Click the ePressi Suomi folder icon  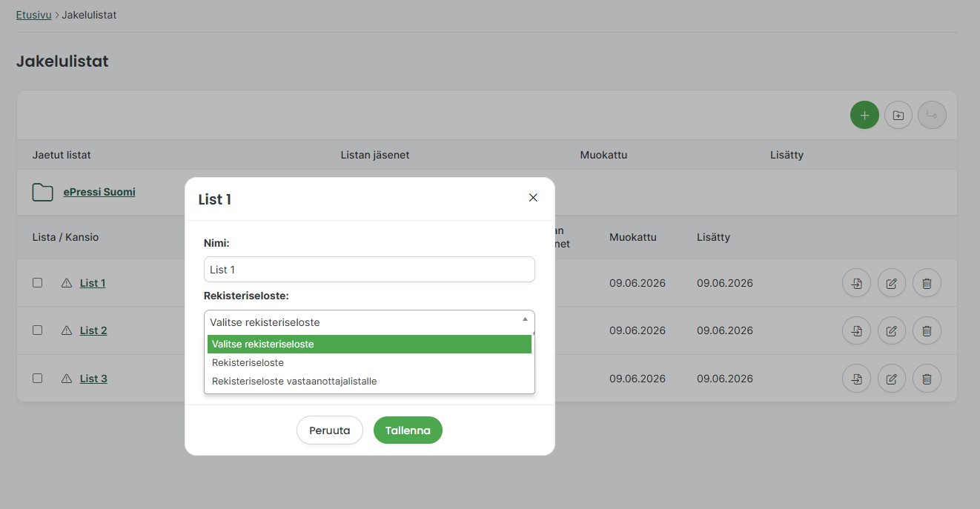pos(43,193)
